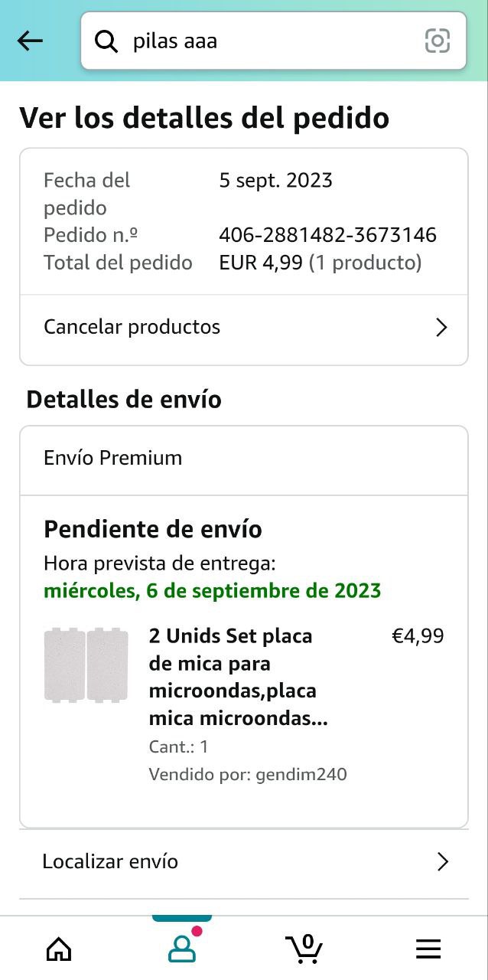Go to Home tab icon

point(59,949)
